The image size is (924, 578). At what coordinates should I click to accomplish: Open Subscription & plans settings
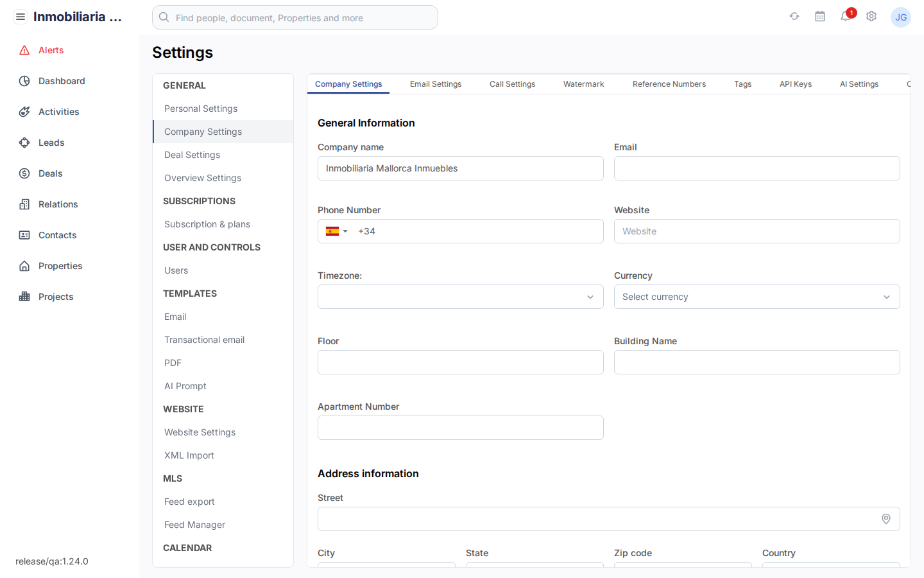[207, 224]
